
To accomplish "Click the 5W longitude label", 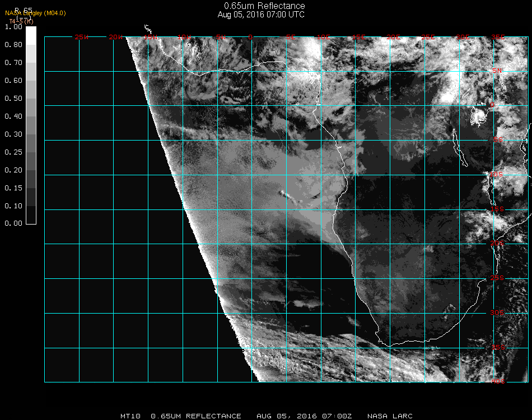I will click(x=221, y=37).
